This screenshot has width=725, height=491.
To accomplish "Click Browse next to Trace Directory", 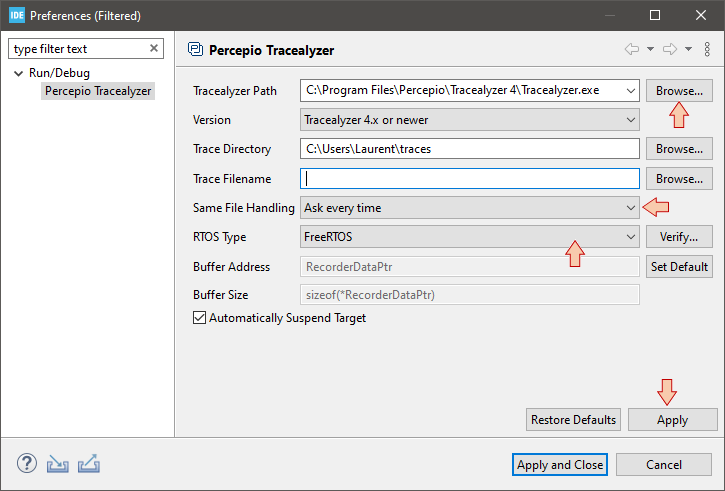I will point(679,149).
